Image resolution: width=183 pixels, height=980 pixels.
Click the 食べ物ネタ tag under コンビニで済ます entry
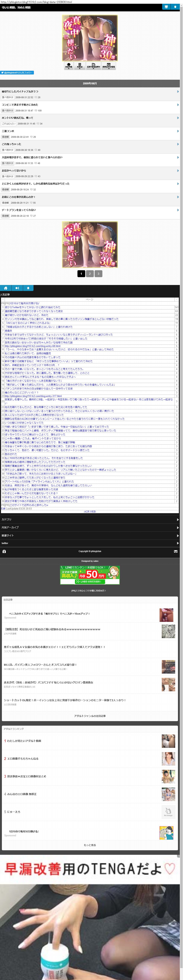point(7,111)
